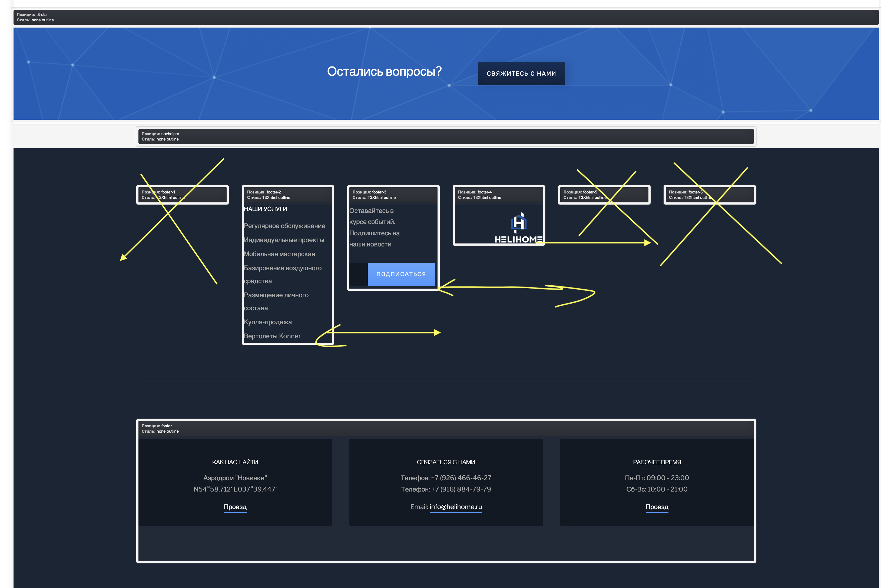Click 'Проезд' link under 'Рабочее время'
Screen dimensions: 881x588
point(657,507)
